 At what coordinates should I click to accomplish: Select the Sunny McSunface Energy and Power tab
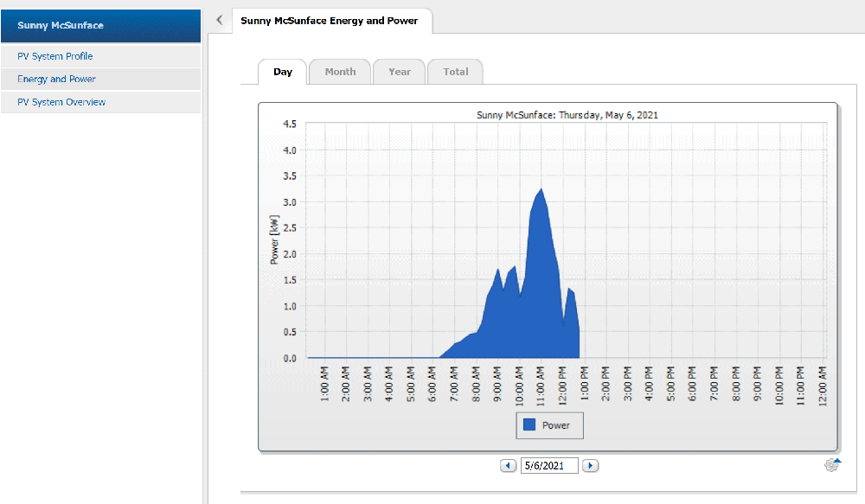click(x=329, y=21)
